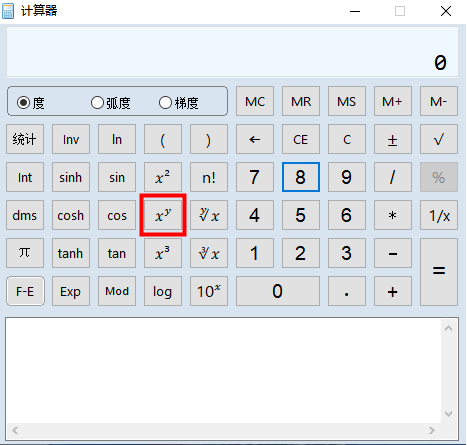Open the 统计 statistics button

(25, 139)
